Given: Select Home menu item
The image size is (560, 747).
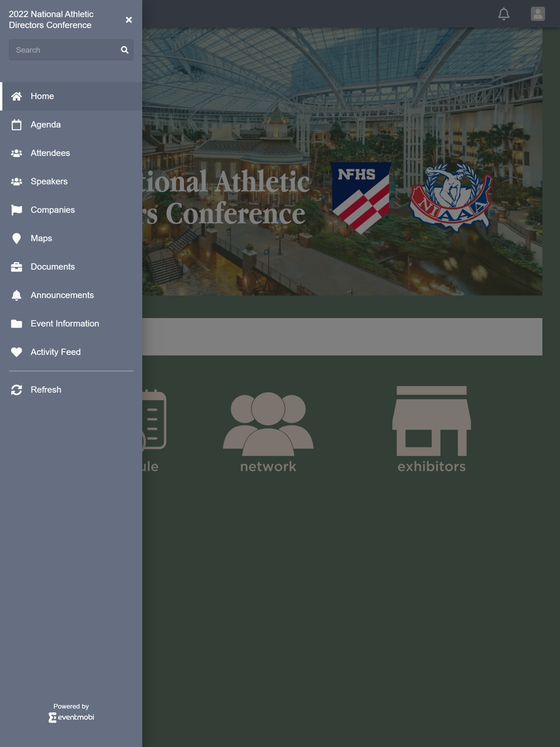Looking at the screenshot, I should point(71,96).
